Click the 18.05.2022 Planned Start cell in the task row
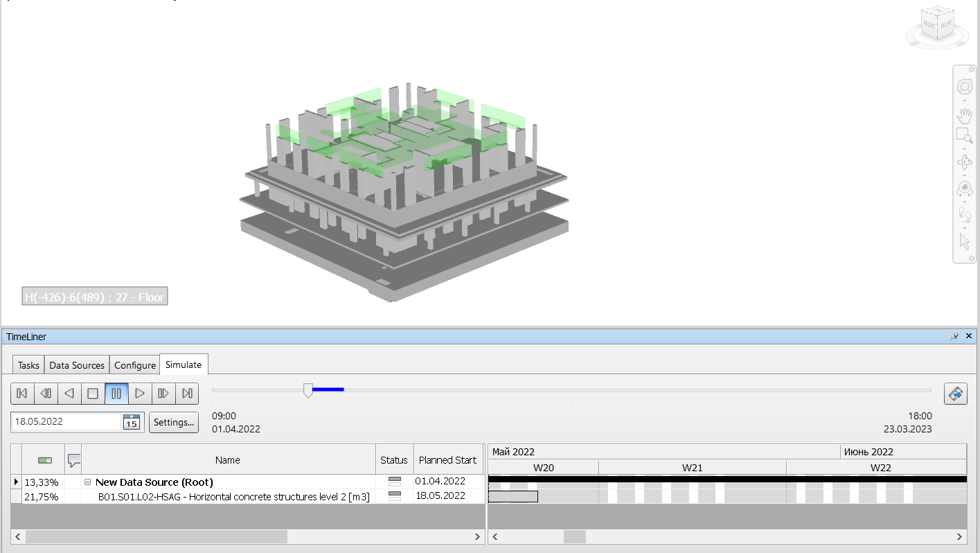Screen dimensions: 980x553 [x=447, y=496]
